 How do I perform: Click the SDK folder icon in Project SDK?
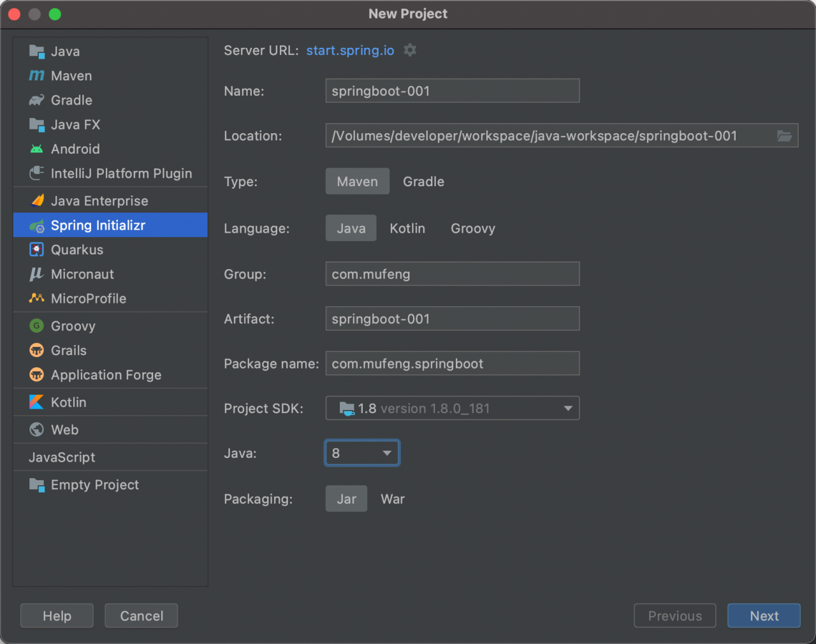(x=347, y=409)
